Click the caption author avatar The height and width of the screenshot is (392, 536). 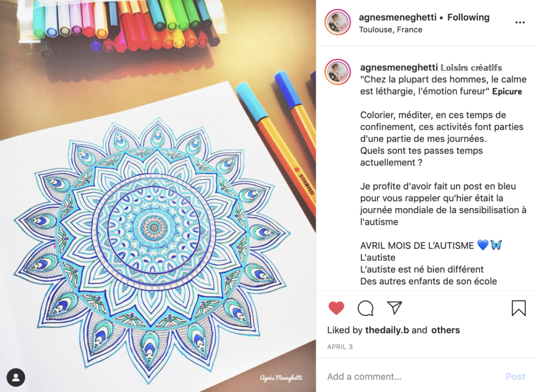[x=338, y=72]
